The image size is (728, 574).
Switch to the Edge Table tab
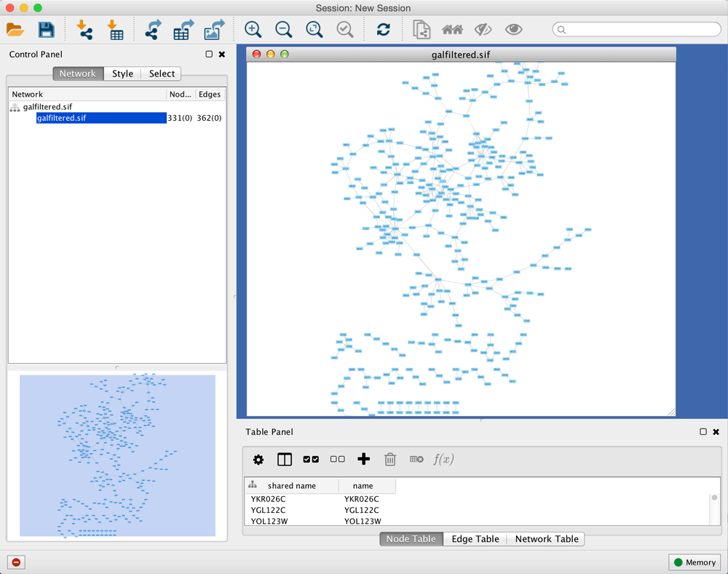click(475, 539)
